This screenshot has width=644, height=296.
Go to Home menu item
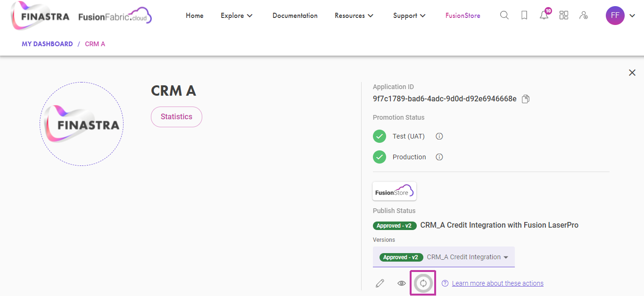tap(195, 16)
